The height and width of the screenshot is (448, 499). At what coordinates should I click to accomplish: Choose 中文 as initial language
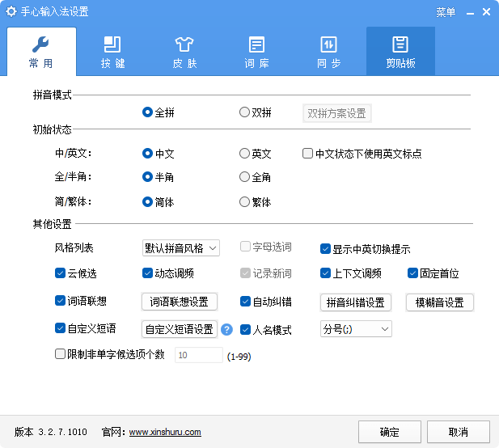(x=147, y=154)
